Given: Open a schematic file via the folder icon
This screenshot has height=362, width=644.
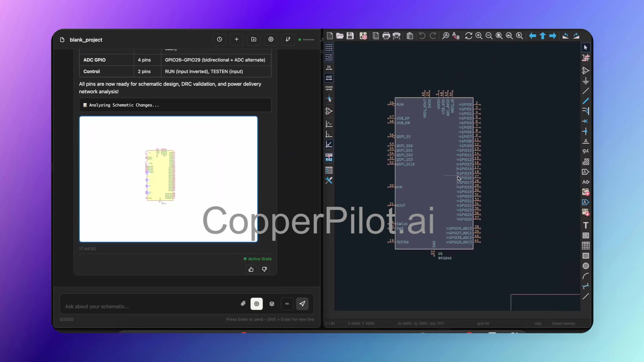Looking at the screenshot, I should click(x=340, y=36).
